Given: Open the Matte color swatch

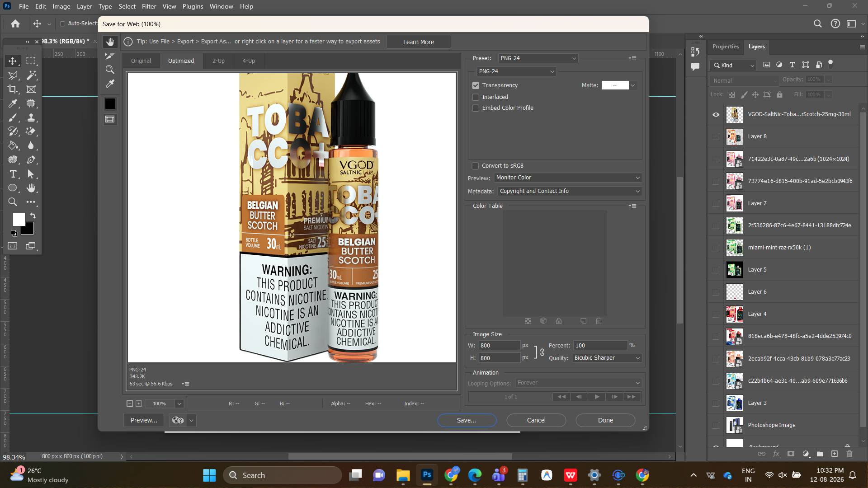Looking at the screenshot, I should [x=615, y=85].
